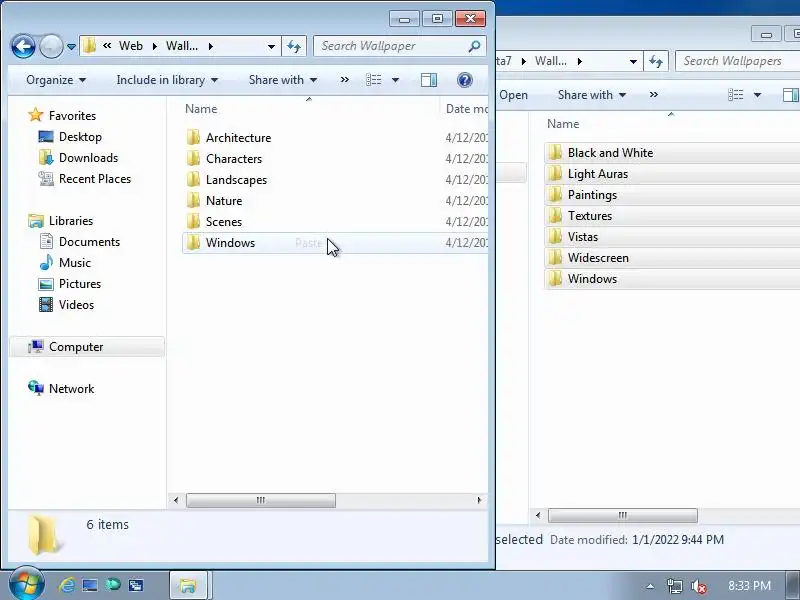
Task: Expand breadcrumb arrow after Web
Action: click(155, 46)
